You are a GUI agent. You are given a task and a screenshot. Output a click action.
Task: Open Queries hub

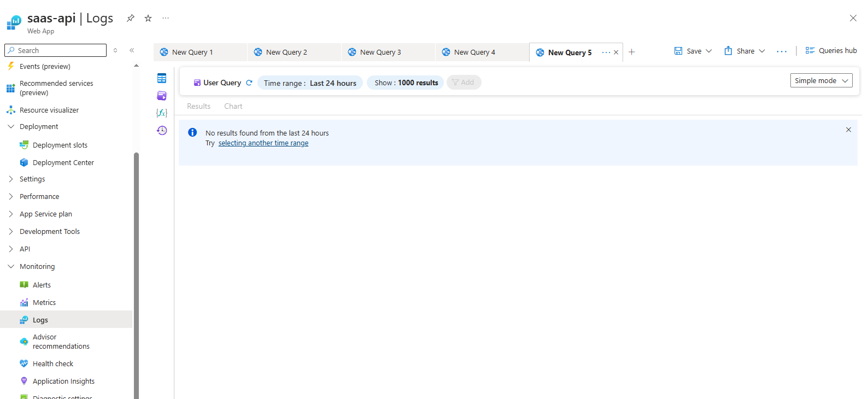(831, 50)
